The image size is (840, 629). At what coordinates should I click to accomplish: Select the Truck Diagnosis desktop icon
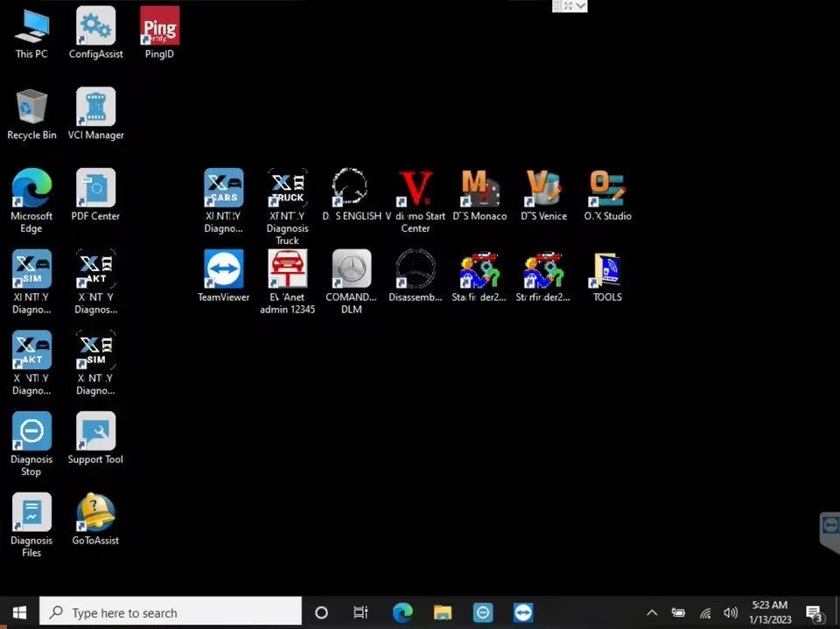(x=287, y=189)
